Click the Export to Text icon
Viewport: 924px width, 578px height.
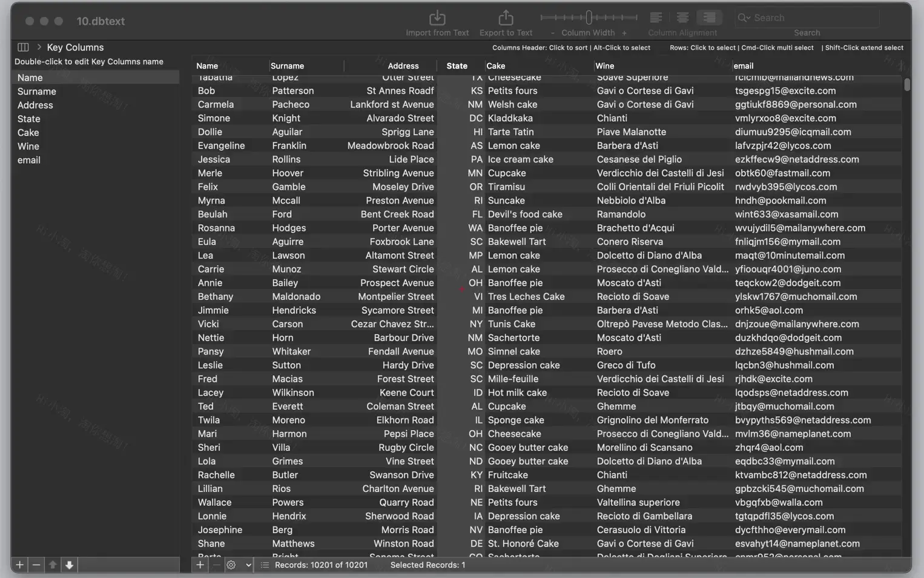click(x=506, y=18)
